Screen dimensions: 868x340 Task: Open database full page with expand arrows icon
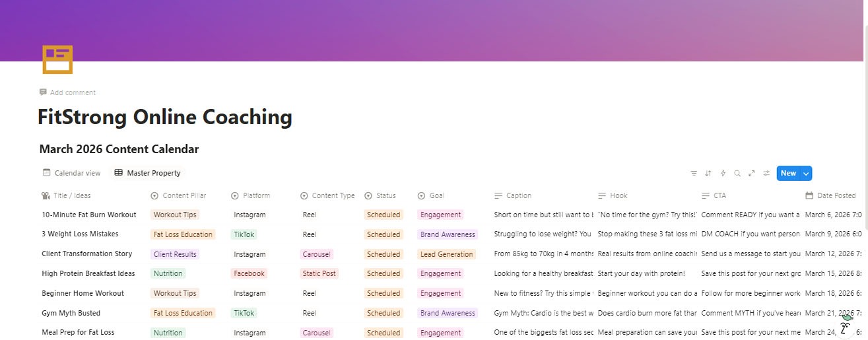click(x=752, y=173)
